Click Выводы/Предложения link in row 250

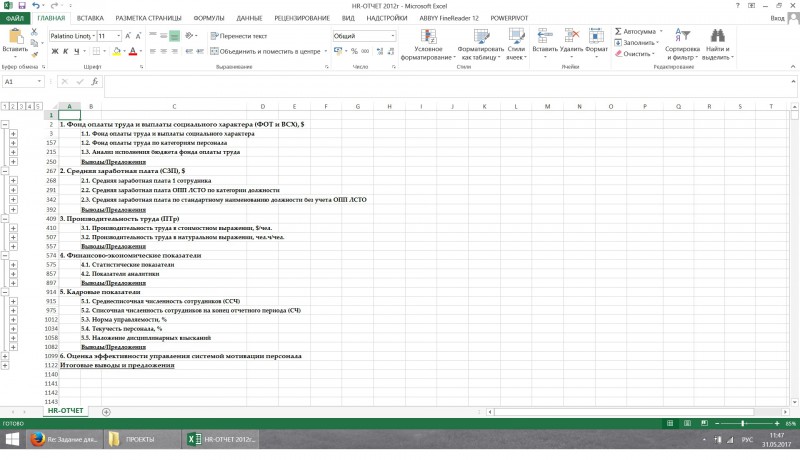pos(113,162)
